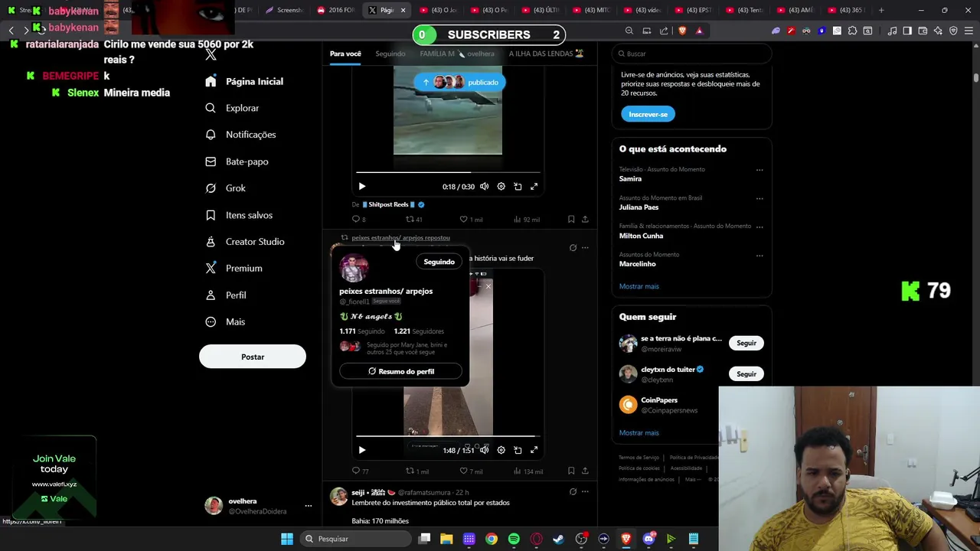The width and height of the screenshot is (980, 551).
Task: Like the post with 7 mil likes
Action: point(470,471)
